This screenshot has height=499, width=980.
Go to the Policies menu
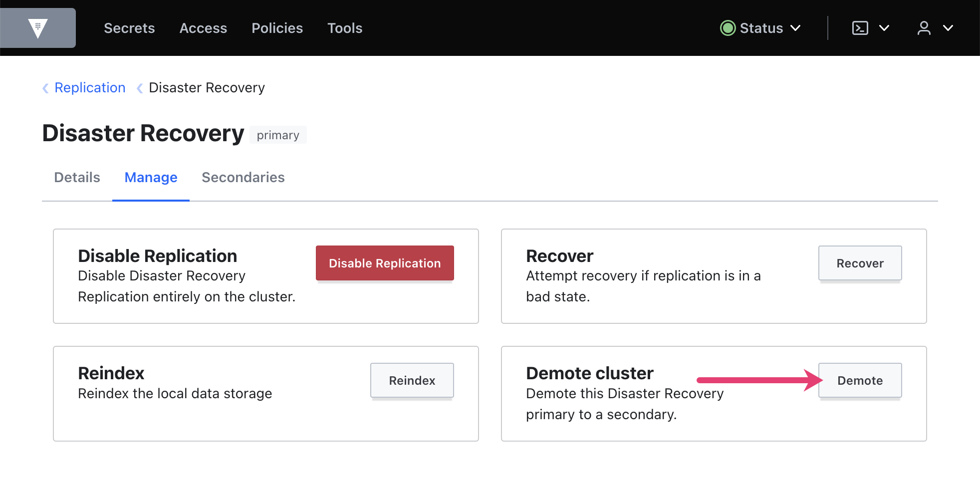click(277, 28)
